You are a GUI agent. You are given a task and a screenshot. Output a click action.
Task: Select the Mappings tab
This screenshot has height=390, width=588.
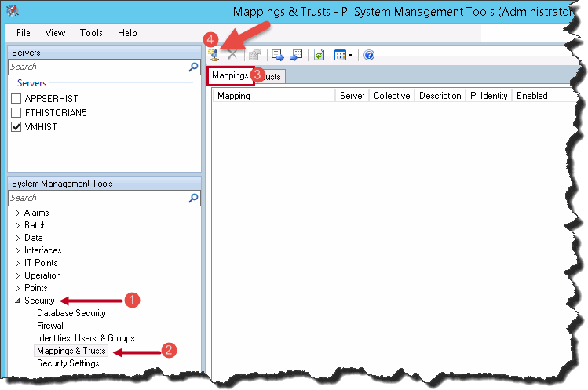click(x=230, y=75)
